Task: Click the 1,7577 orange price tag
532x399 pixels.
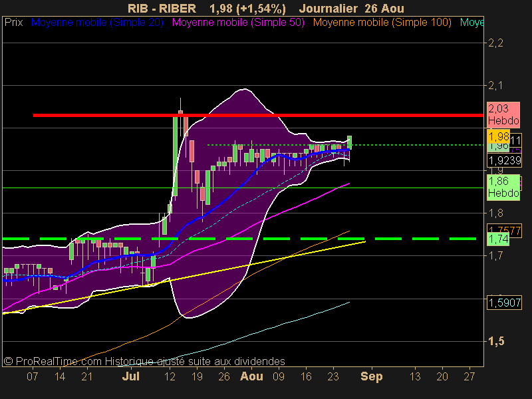Action: (504, 230)
